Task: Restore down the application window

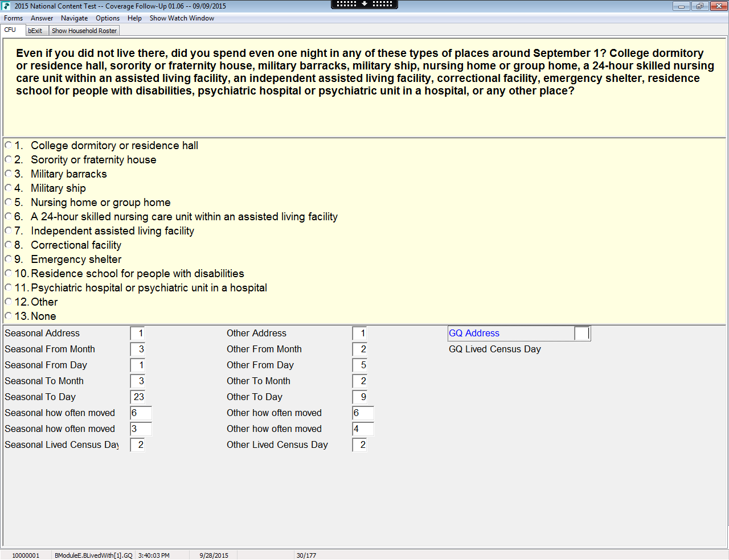Action: [699, 6]
